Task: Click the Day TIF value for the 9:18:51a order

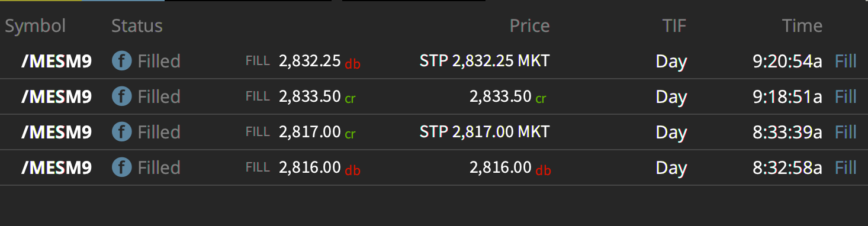Action: (x=671, y=97)
